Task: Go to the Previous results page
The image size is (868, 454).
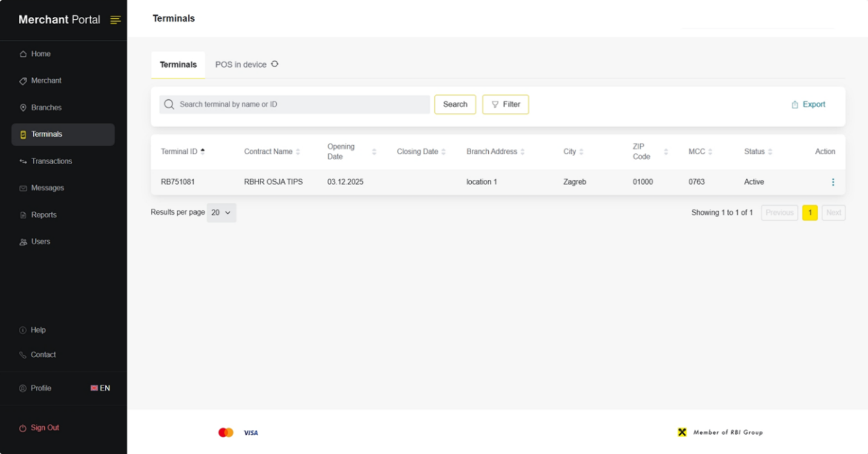Action: 779,212
